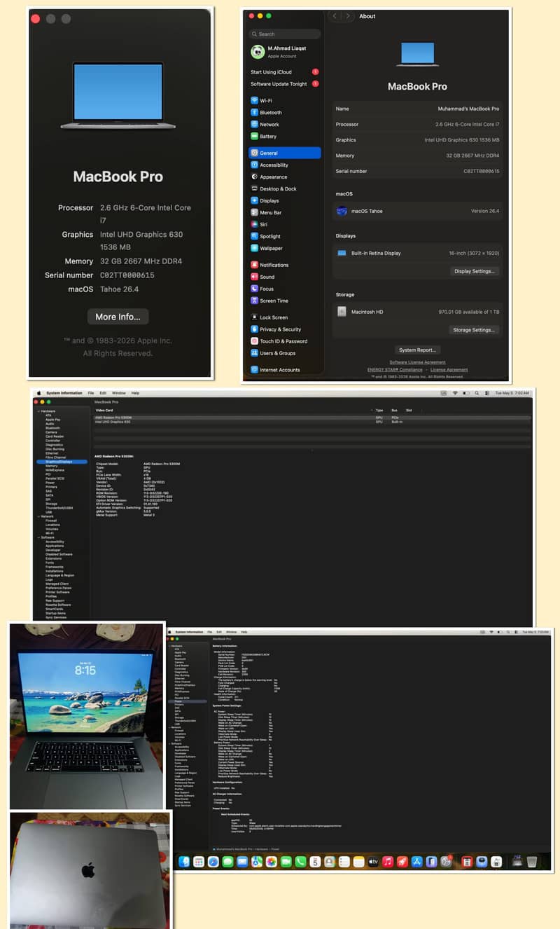
Task: Open Bluetooth in the System Settings sidebar
Action: (284, 112)
